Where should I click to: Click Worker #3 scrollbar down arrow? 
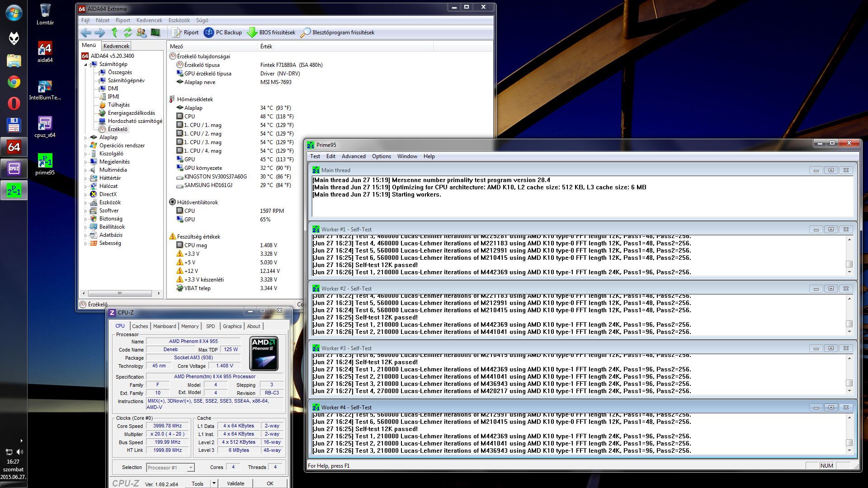tap(849, 390)
